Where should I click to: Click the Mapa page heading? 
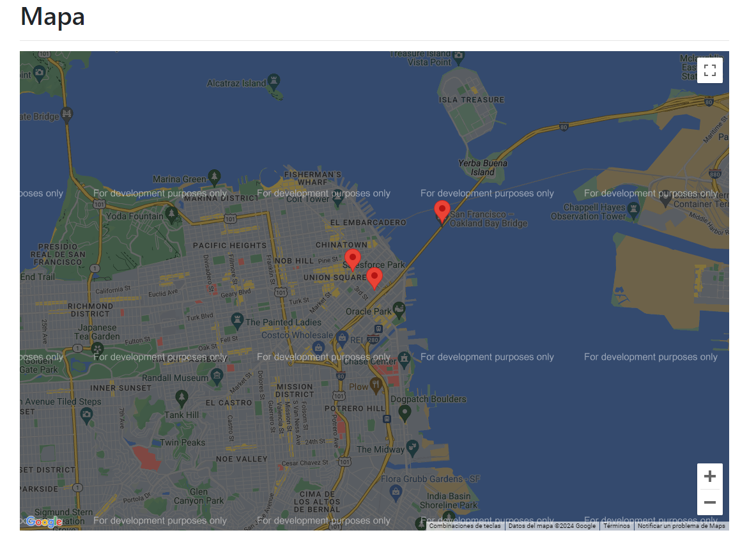52,17
